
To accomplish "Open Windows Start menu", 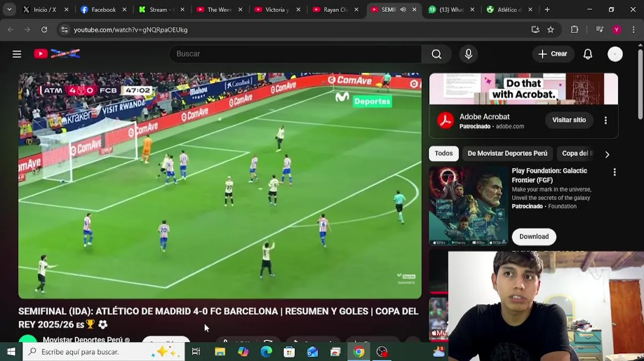I will [x=11, y=352].
